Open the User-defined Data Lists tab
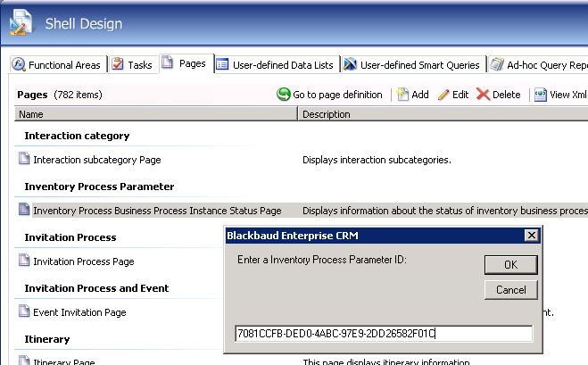Image resolution: width=588 pixels, height=365 pixels. (277, 64)
